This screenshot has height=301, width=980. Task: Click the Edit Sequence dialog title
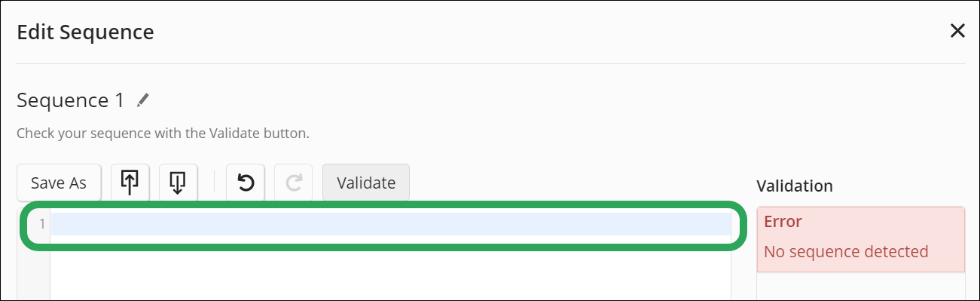pos(85,32)
